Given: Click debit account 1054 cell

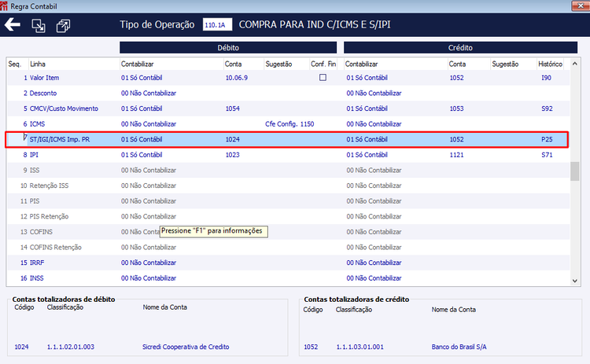Looking at the screenshot, I should point(233,108).
